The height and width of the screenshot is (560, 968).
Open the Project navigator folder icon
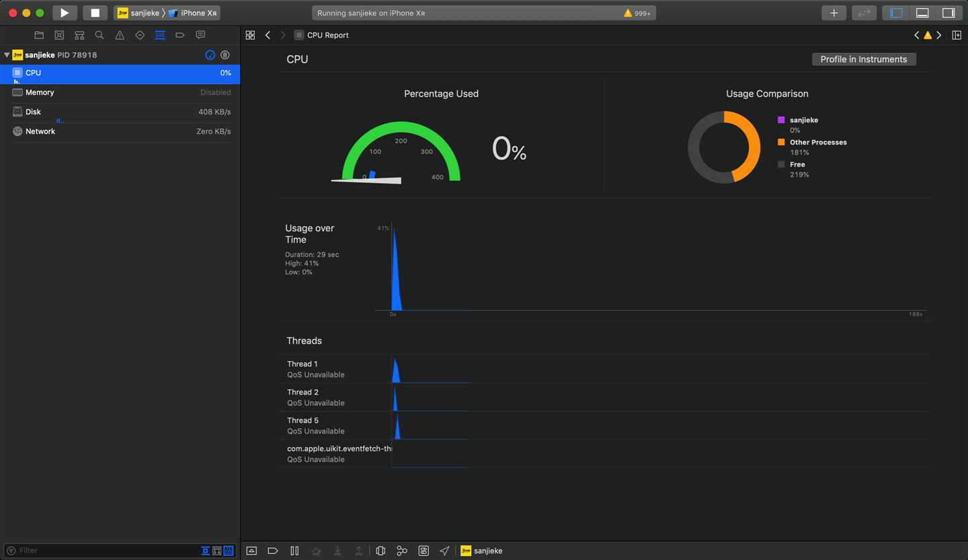pos(39,35)
